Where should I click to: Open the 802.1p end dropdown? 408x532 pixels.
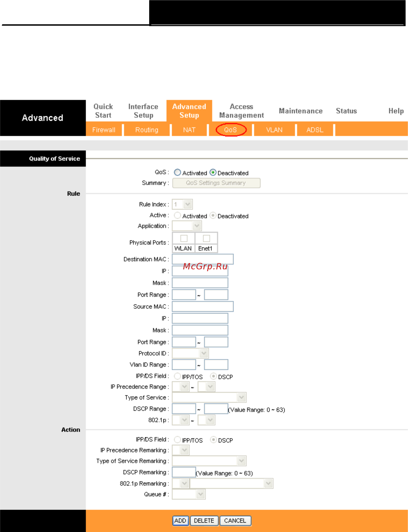pos(206,420)
